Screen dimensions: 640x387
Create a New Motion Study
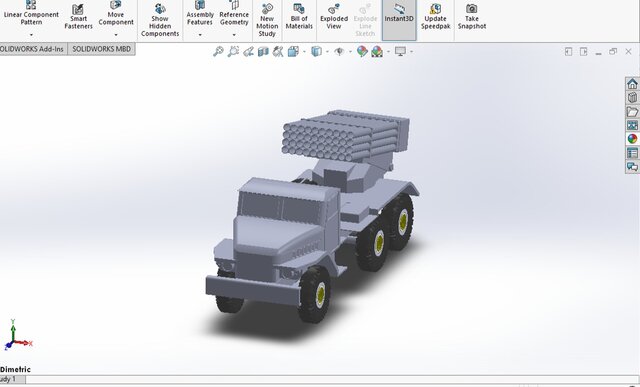[x=267, y=20]
